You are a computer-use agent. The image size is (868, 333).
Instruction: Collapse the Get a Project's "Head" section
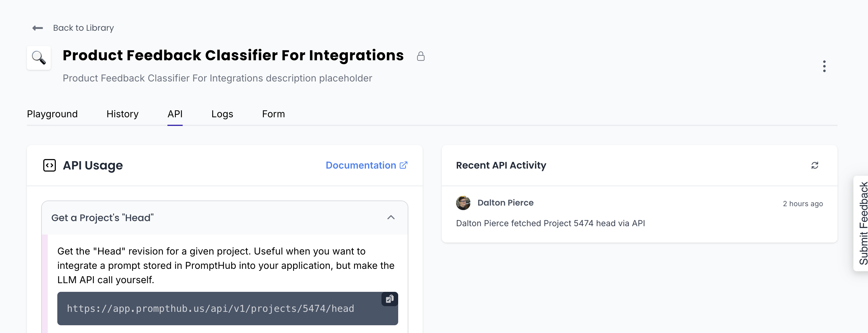390,218
